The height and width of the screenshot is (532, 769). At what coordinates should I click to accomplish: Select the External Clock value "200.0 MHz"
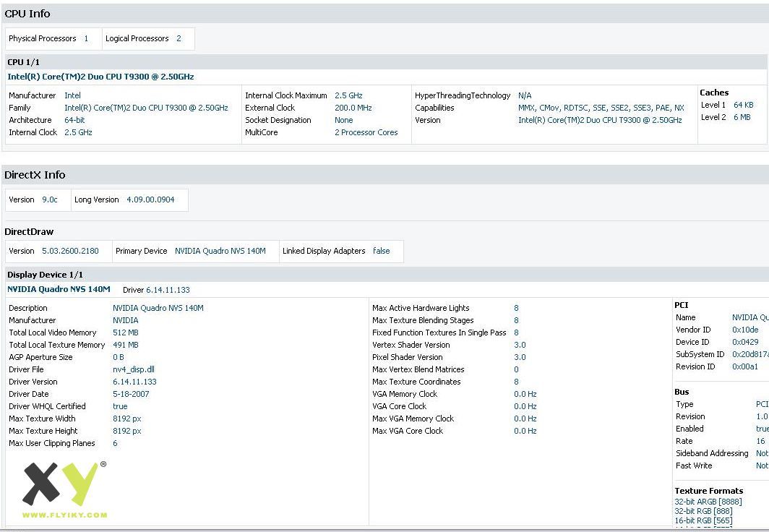[x=353, y=108]
